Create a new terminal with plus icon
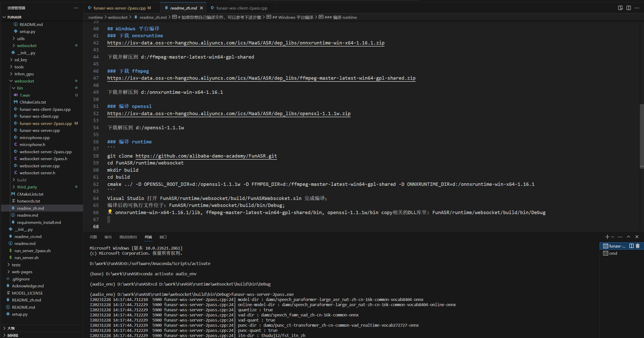The image size is (644, 338). (607, 237)
